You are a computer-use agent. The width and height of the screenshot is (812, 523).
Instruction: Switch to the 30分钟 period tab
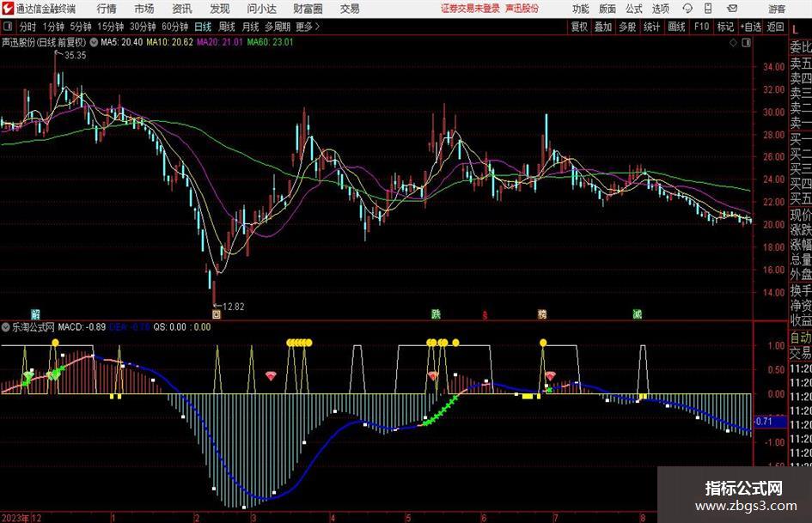143,27
